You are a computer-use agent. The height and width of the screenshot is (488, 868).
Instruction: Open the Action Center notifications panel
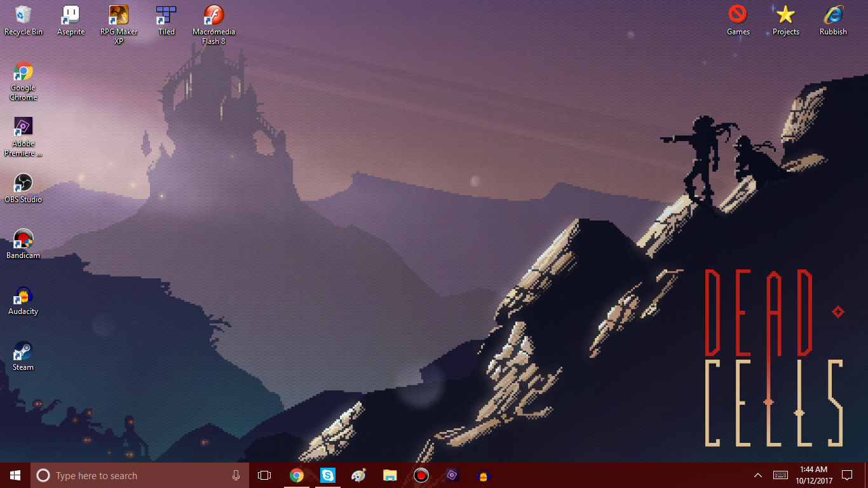pos(847,475)
